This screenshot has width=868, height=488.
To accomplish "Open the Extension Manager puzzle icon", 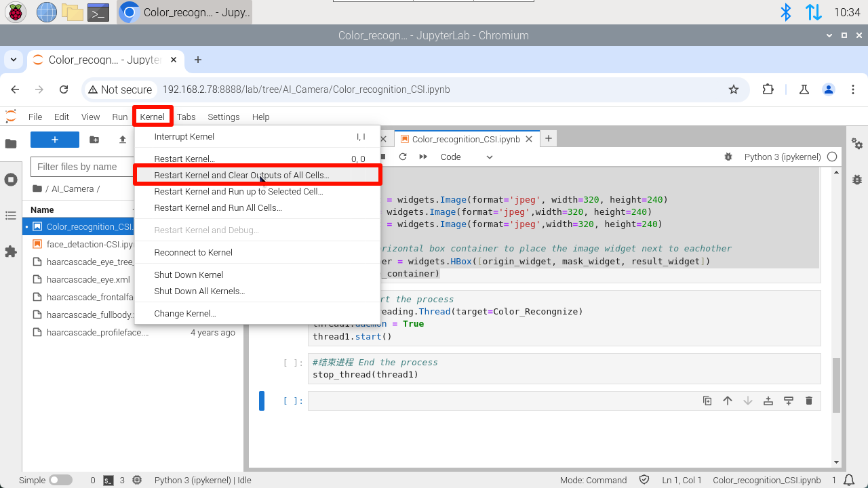I will click(x=11, y=251).
